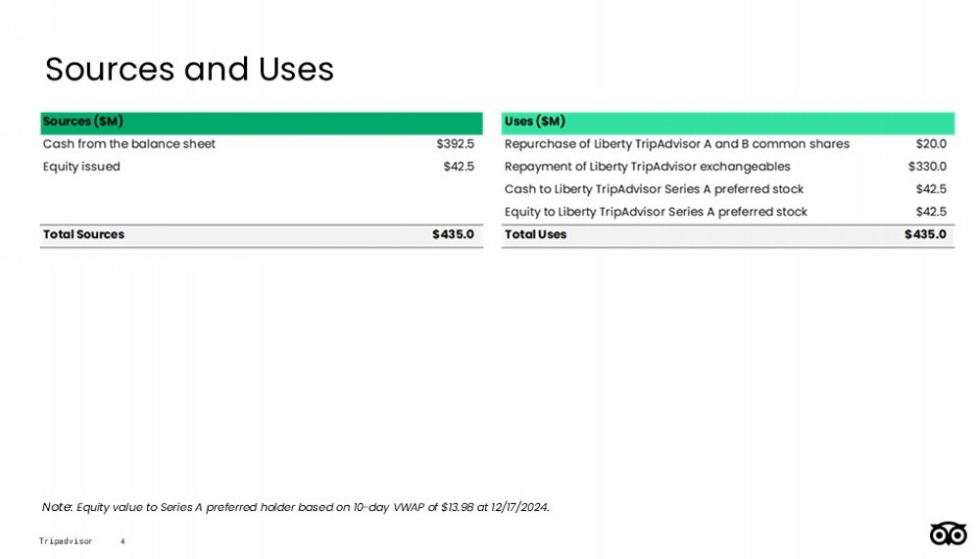Select the "Cash from the balance sheet" row label
The height and width of the screenshot is (559, 980).
[129, 144]
